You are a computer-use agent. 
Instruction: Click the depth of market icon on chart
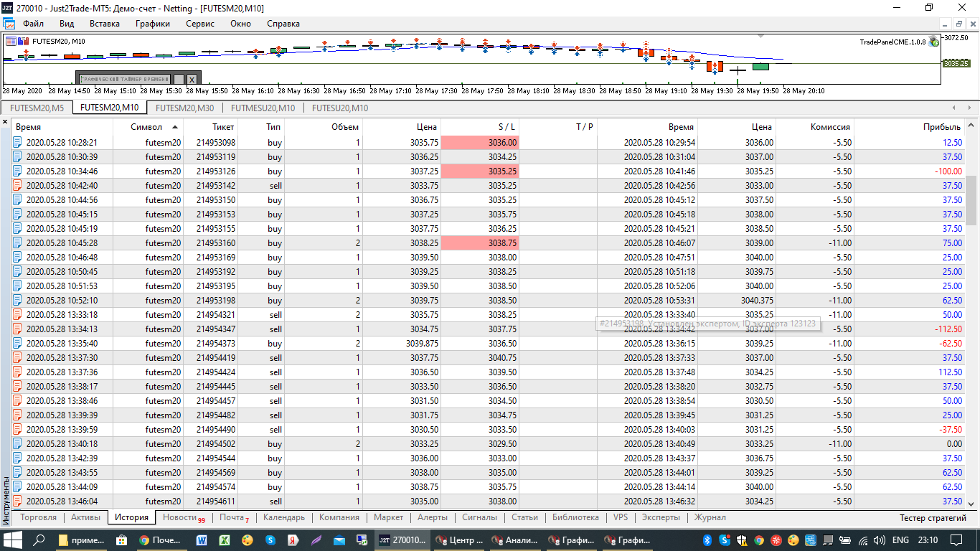click(22, 41)
